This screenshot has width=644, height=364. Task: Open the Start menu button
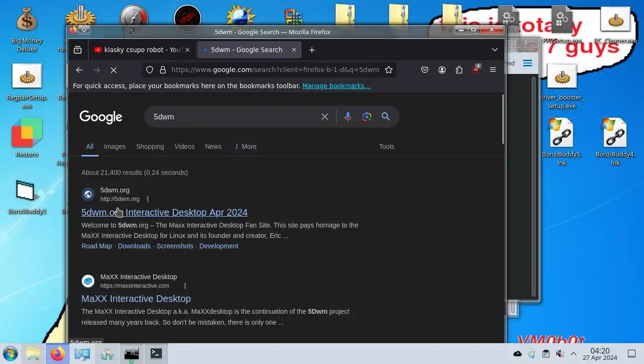(10, 354)
